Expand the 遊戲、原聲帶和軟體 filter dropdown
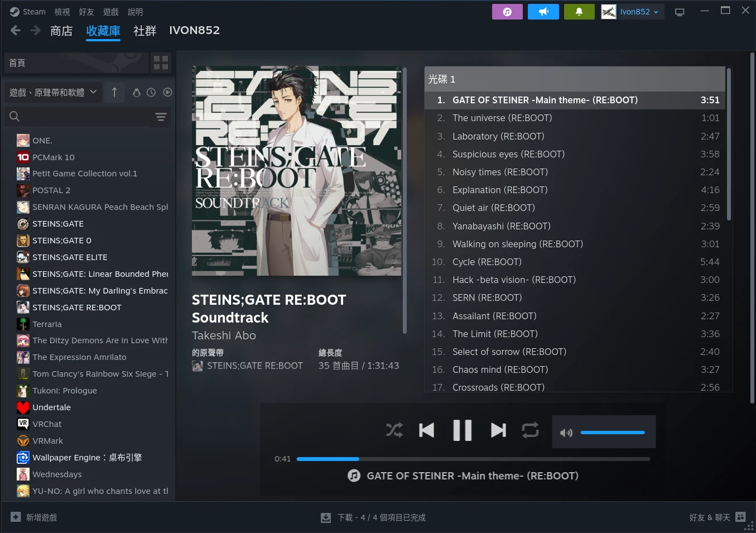The image size is (756, 533). pyautogui.click(x=53, y=92)
